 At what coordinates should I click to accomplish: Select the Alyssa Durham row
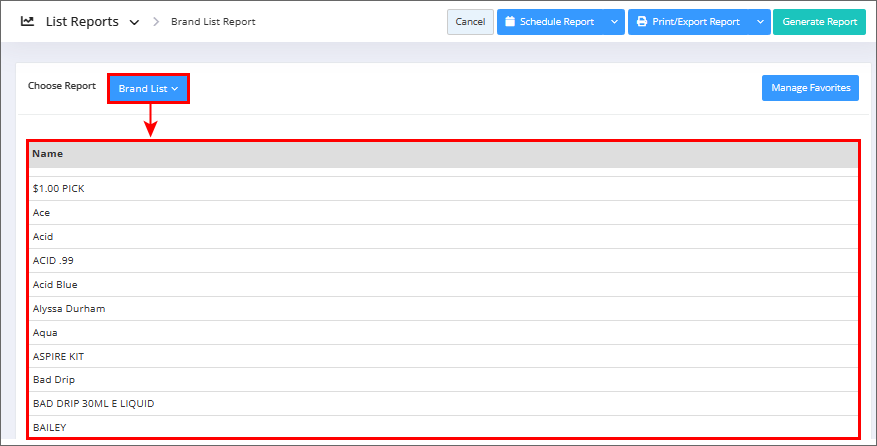point(444,309)
